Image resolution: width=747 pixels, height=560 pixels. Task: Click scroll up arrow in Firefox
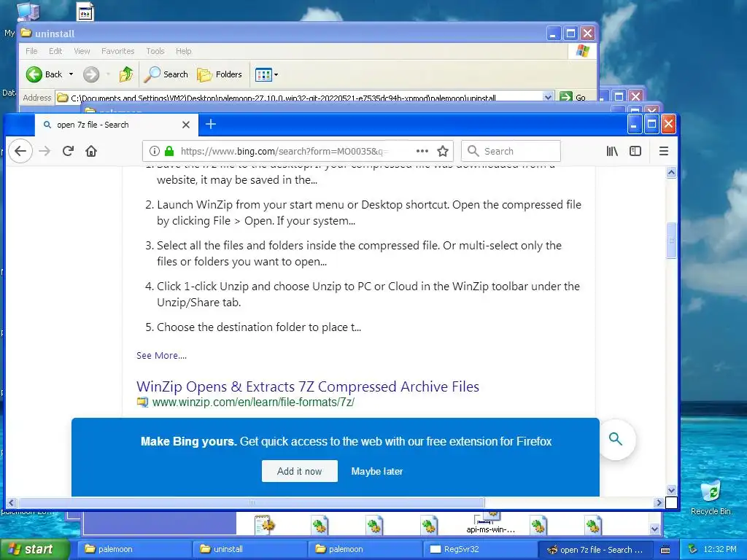pos(671,172)
